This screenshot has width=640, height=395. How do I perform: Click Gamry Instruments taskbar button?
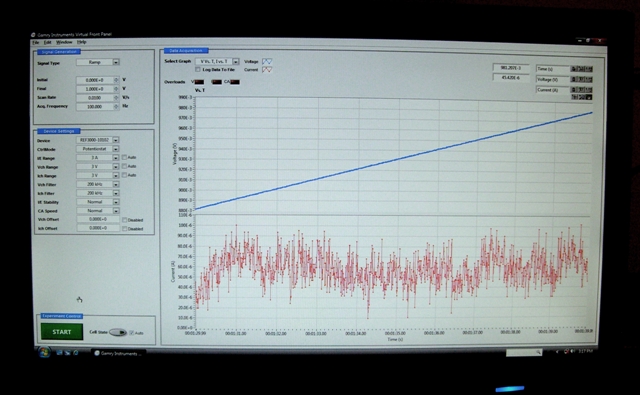(x=118, y=353)
